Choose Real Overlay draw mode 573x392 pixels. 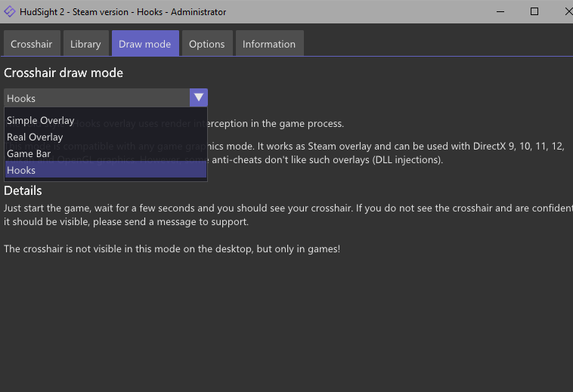click(x=106, y=137)
